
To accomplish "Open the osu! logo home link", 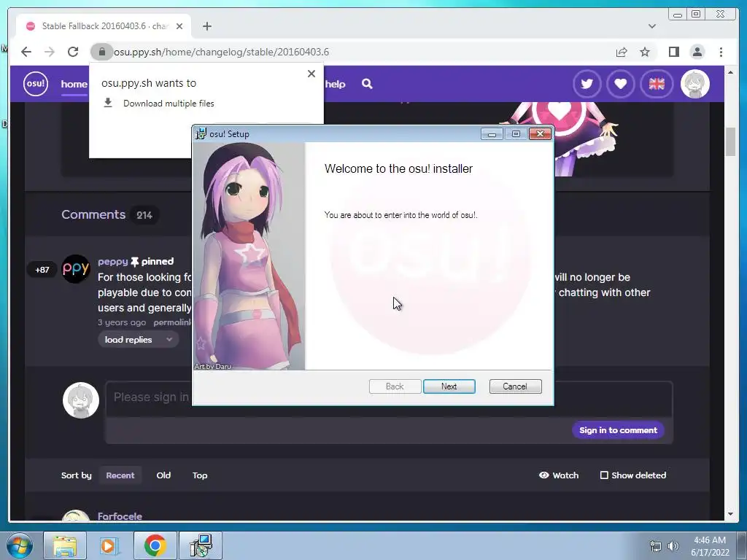I will pyautogui.click(x=36, y=84).
